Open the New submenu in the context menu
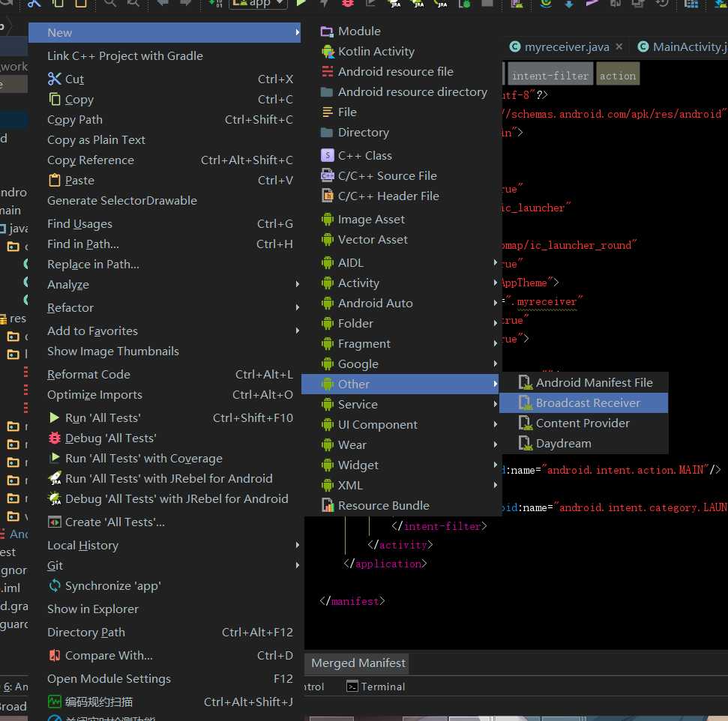 164,32
